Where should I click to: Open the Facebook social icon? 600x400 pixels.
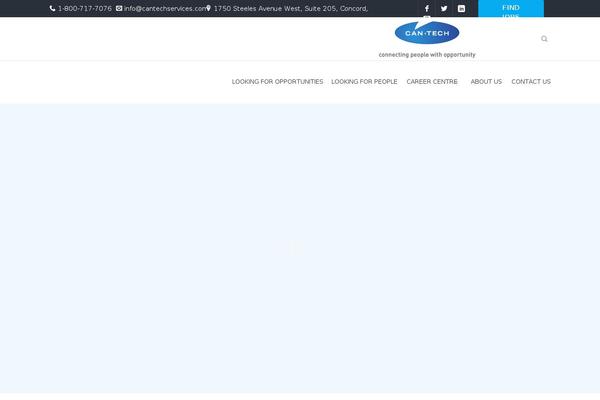[427, 8]
